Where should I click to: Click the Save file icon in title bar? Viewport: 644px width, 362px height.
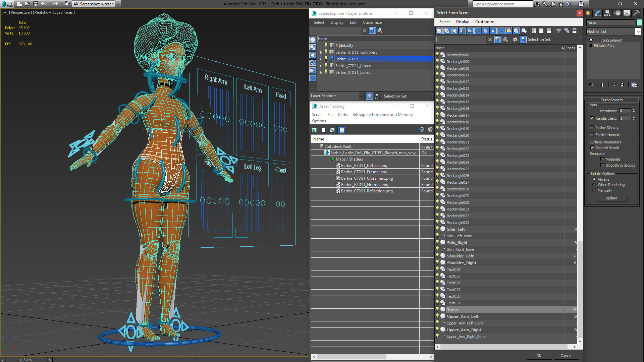pos(35,4)
